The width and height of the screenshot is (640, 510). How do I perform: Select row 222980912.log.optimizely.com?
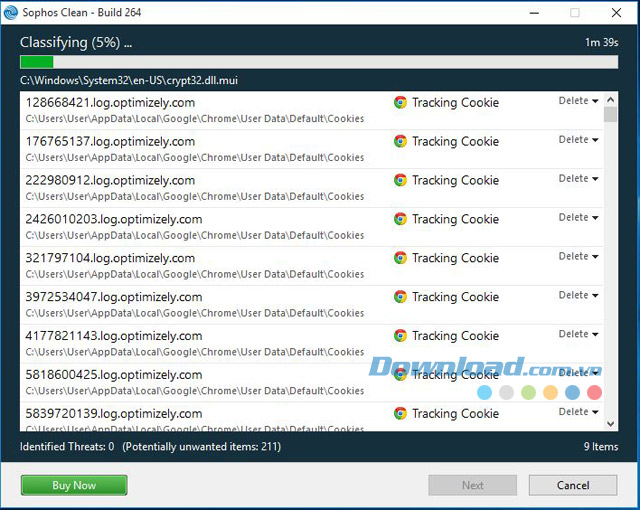(x=311, y=188)
